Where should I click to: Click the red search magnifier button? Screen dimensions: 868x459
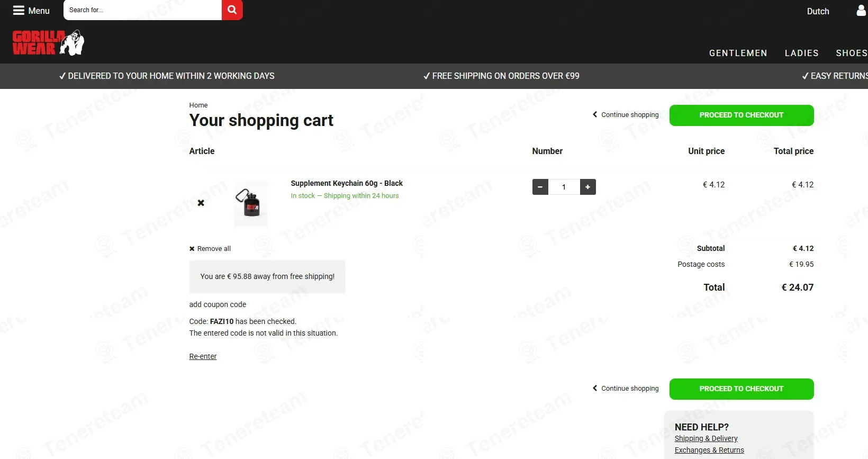coord(232,10)
